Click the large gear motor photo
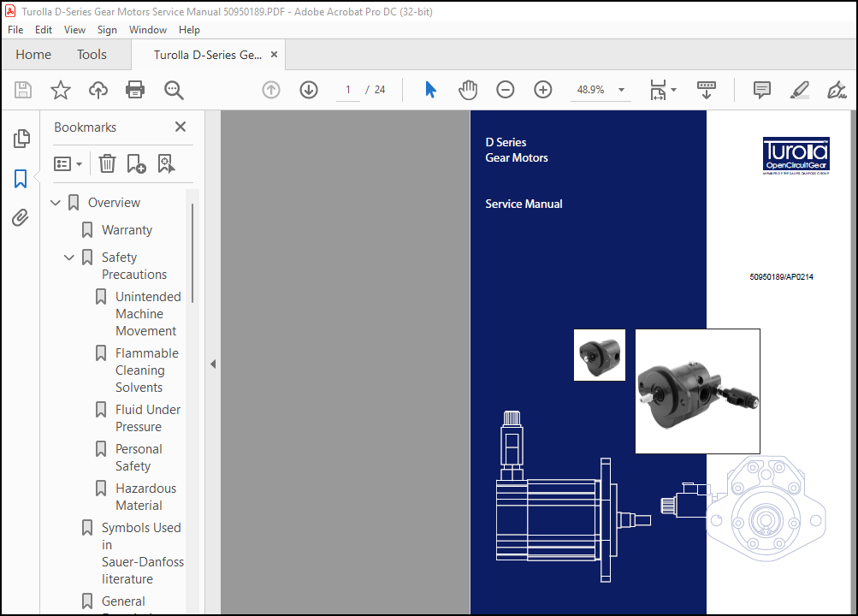Image resolution: width=858 pixels, height=616 pixels. tap(697, 391)
